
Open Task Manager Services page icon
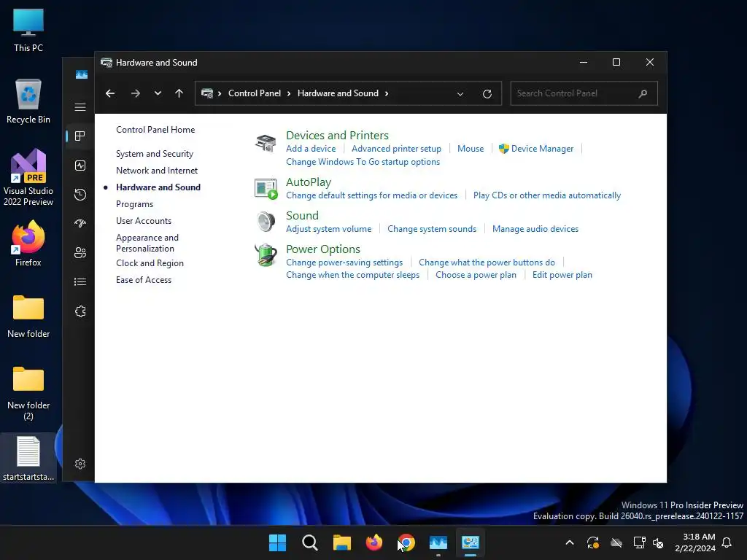tap(80, 311)
